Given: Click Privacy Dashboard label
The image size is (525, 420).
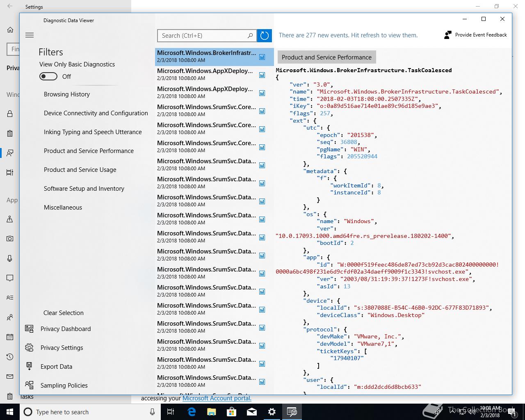Looking at the screenshot, I should click(66, 329).
